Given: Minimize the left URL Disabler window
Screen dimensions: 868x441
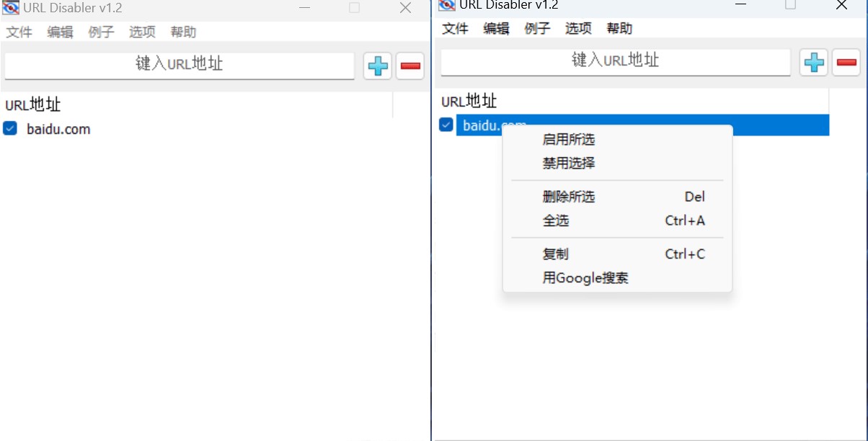Looking at the screenshot, I should point(304,8).
